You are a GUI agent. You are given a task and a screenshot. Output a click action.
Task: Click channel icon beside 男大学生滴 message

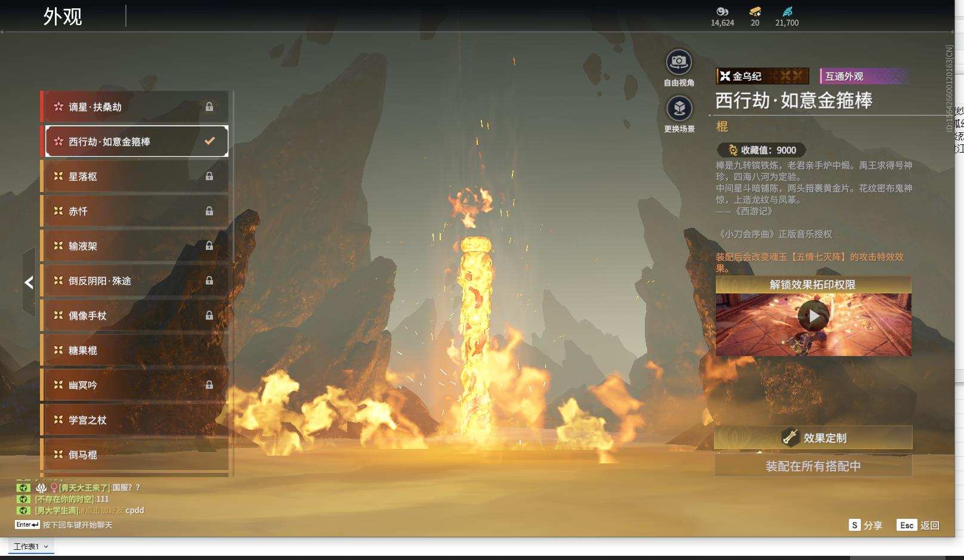(x=23, y=511)
